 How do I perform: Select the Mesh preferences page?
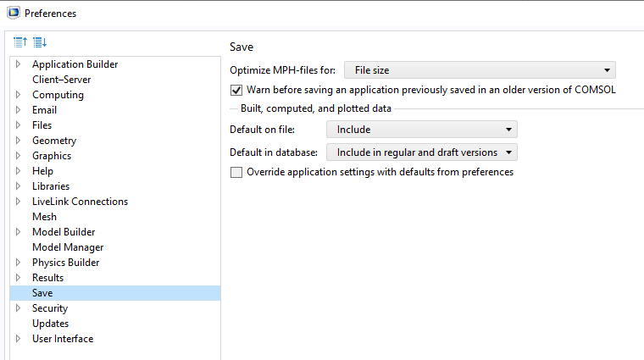click(x=44, y=217)
